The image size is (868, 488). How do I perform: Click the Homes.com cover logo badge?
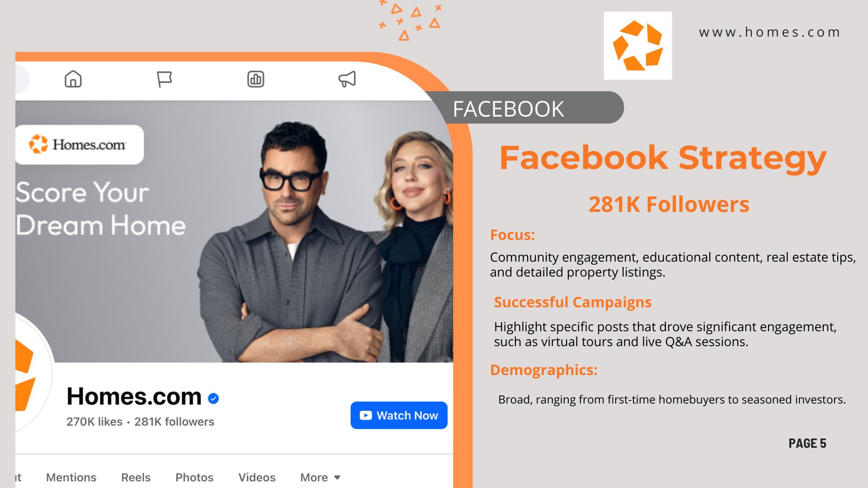point(80,145)
